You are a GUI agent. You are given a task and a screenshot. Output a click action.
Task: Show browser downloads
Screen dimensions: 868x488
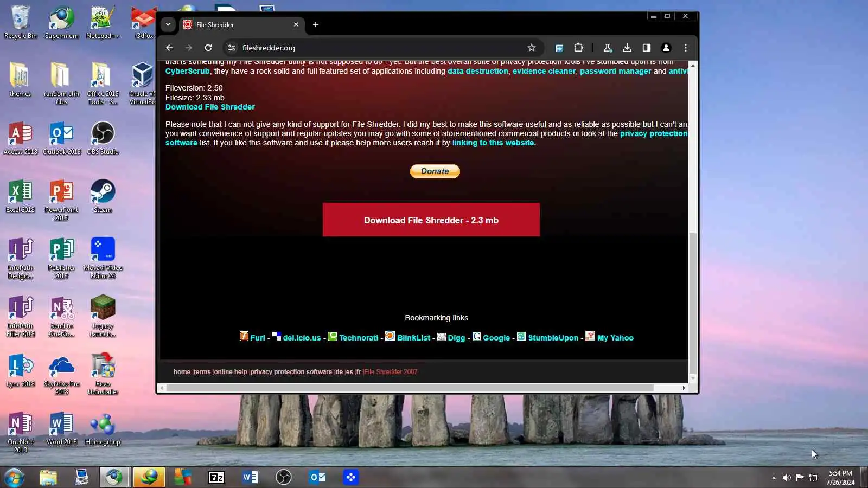[627, 48]
